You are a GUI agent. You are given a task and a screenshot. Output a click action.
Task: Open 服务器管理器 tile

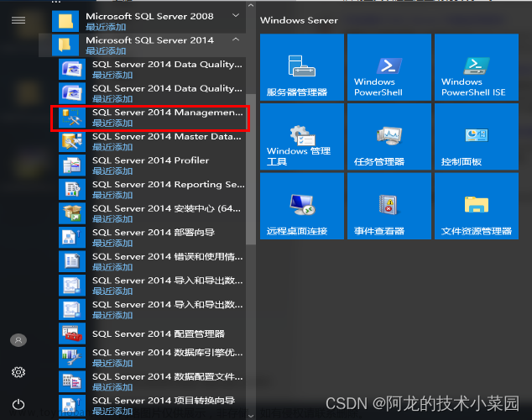pyautogui.click(x=302, y=67)
